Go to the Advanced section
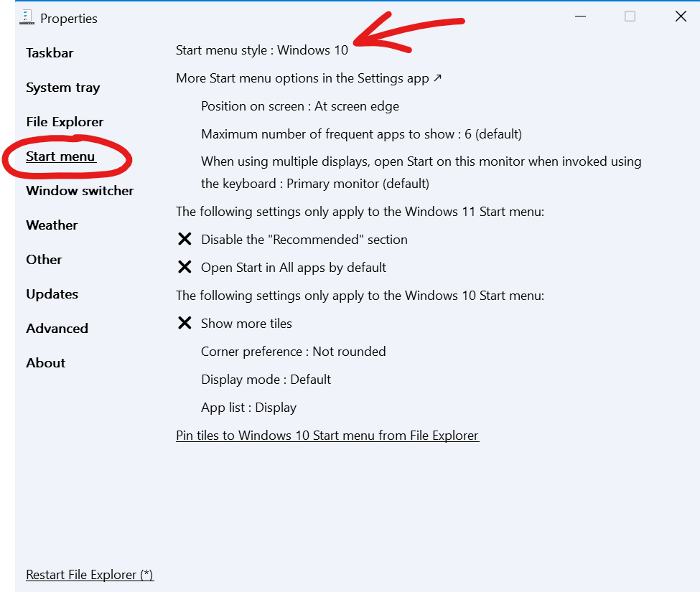700x592 pixels. 57,329
